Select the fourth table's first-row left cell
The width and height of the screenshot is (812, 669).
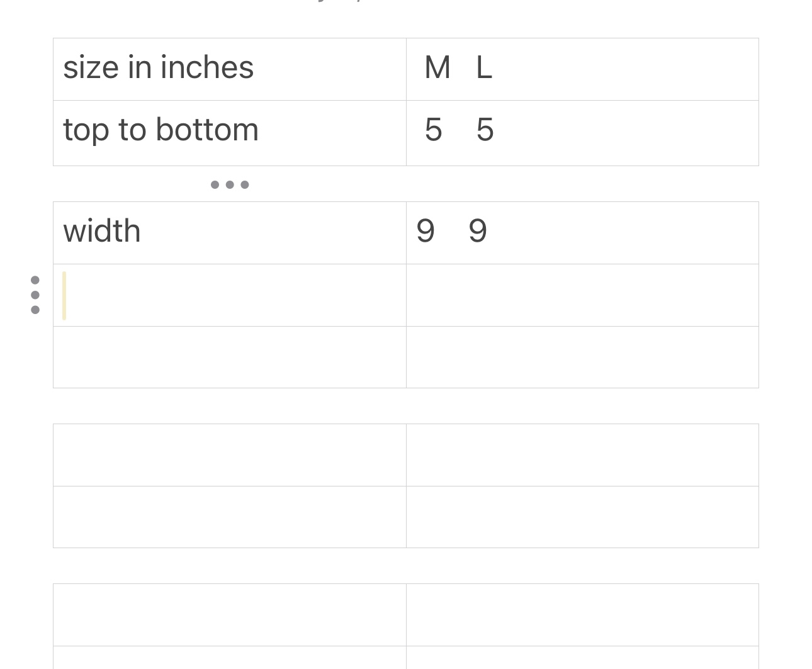point(230,615)
